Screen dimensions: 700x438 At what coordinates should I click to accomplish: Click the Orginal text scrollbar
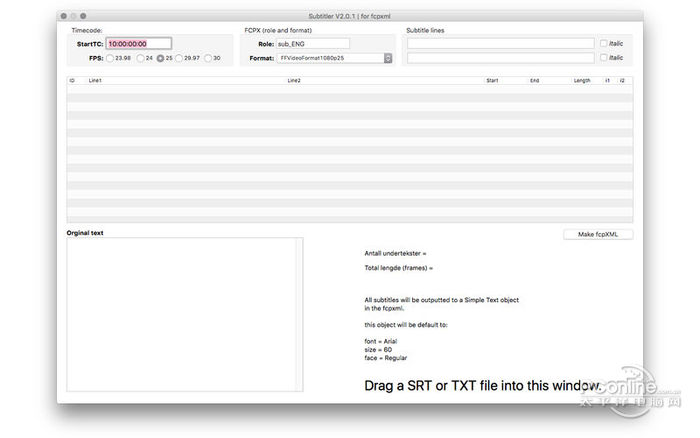300,314
